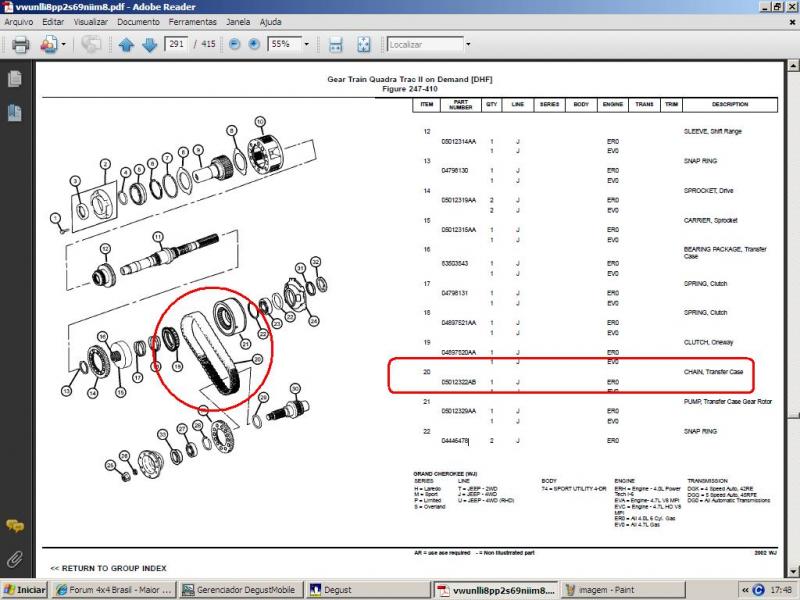Click part number 04798130
The height and width of the screenshot is (600, 800).
click(455, 170)
